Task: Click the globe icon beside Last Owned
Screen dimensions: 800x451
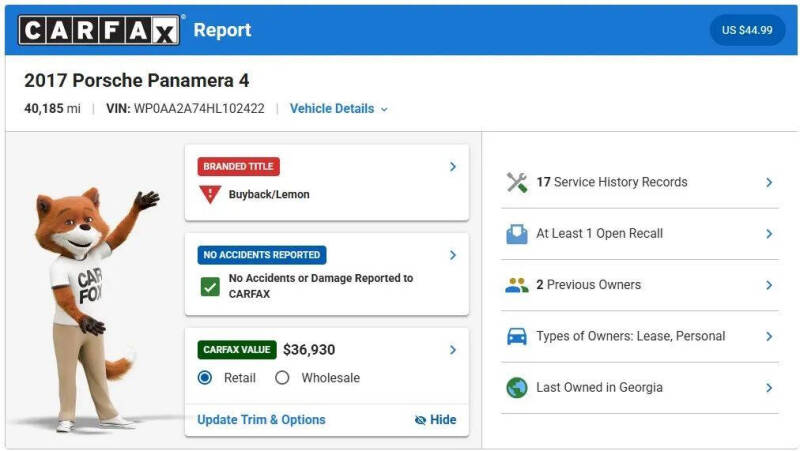Action: (516, 388)
